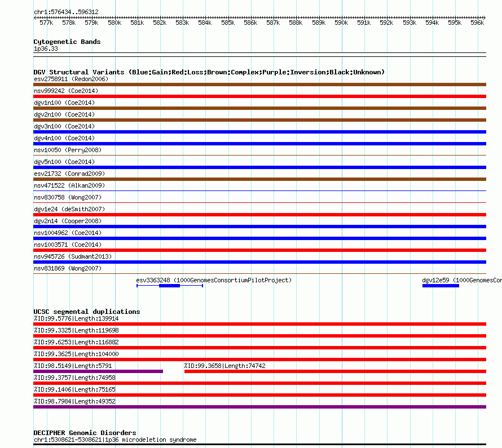Click the short purple Length:5791 duplication bar
502x448 pixels.
[98, 371]
